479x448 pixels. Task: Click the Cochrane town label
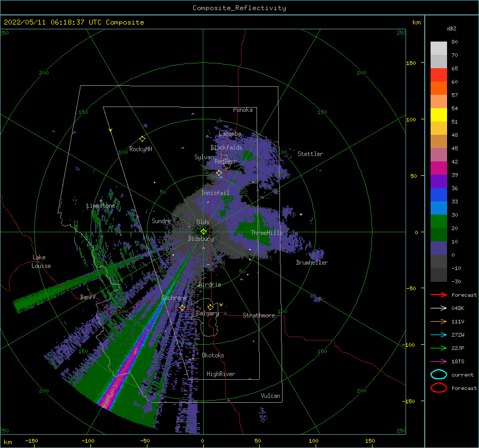tap(174, 298)
